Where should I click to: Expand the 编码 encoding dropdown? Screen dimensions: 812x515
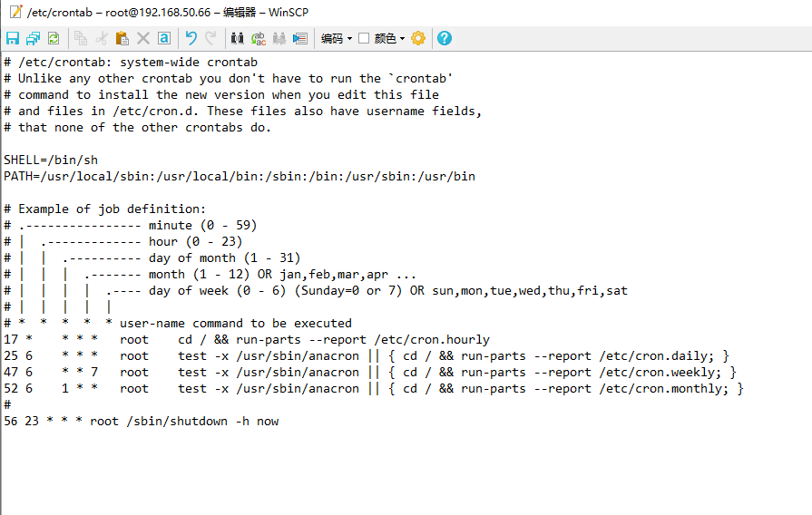(x=336, y=38)
